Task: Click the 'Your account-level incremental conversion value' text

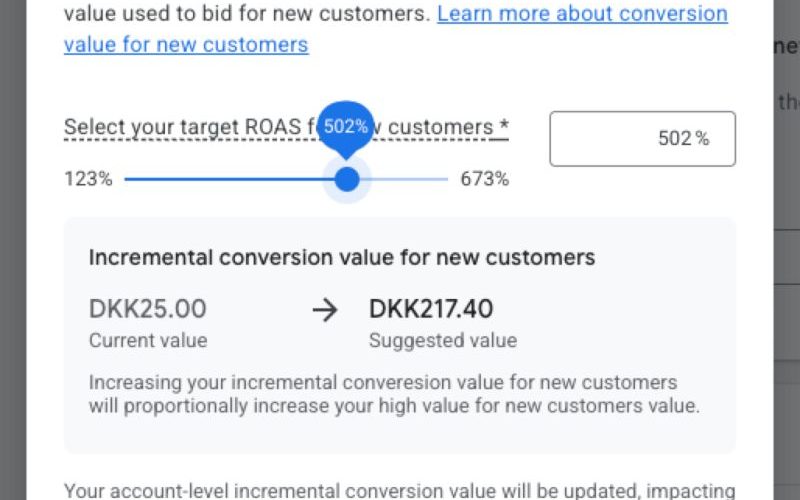Action: pyautogui.click(x=400, y=490)
